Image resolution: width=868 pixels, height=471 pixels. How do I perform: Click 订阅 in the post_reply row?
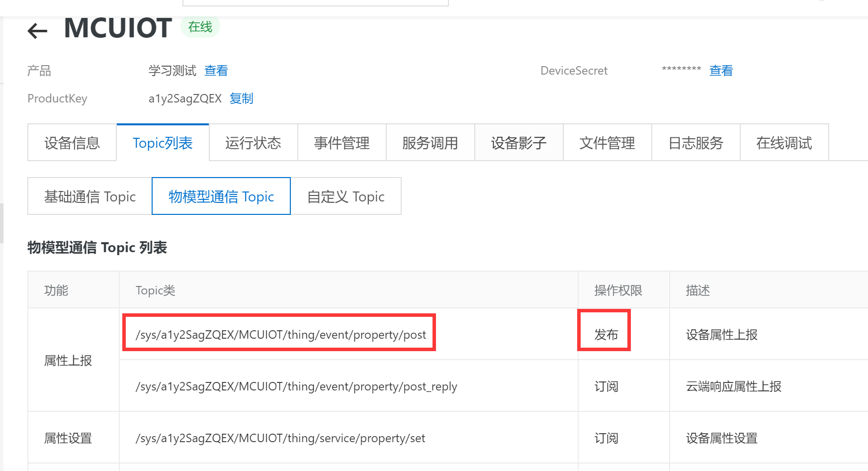click(x=606, y=386)
